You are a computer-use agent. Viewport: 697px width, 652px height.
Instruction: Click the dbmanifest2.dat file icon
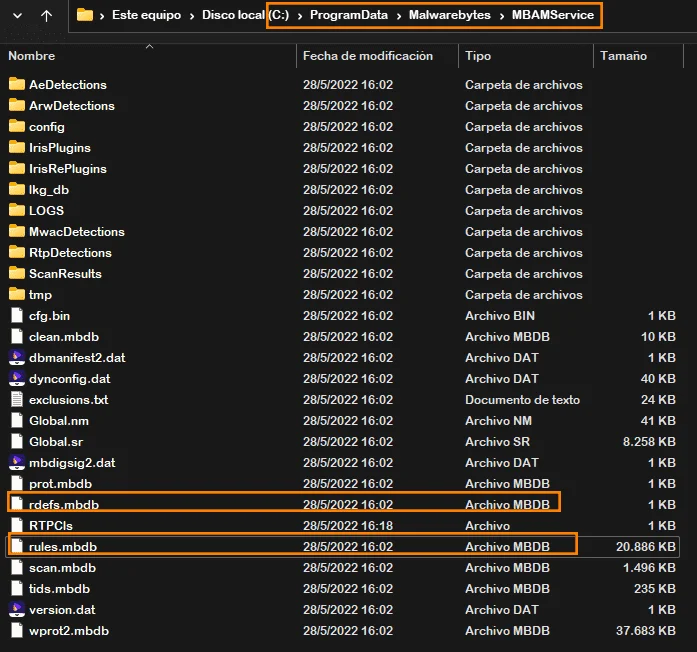click(x=17, y=357)
